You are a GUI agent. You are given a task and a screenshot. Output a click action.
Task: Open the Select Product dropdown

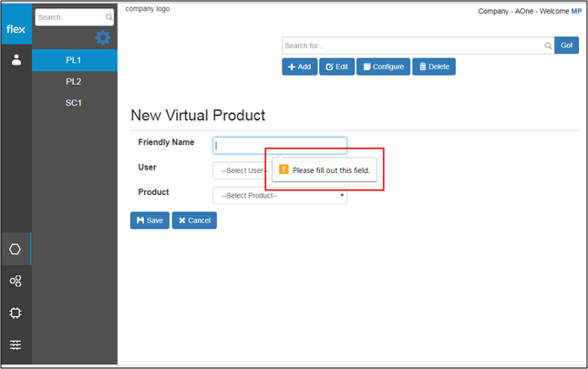click(x=280, y=195)
